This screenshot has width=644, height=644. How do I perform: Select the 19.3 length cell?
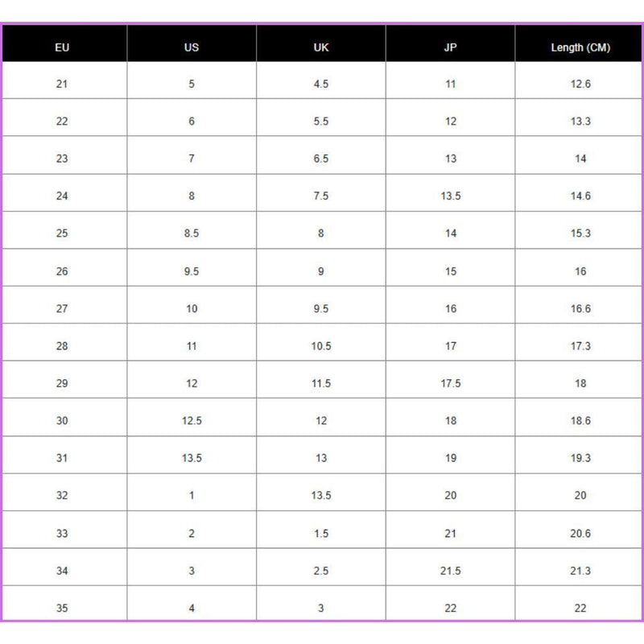(x=580, y=458)
